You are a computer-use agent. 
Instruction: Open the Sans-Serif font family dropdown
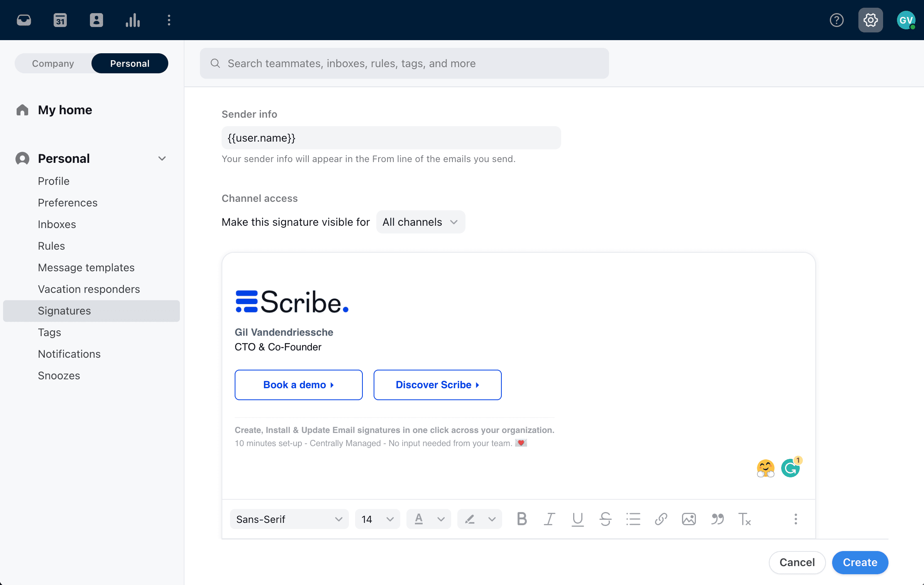[x=288, y=518]
